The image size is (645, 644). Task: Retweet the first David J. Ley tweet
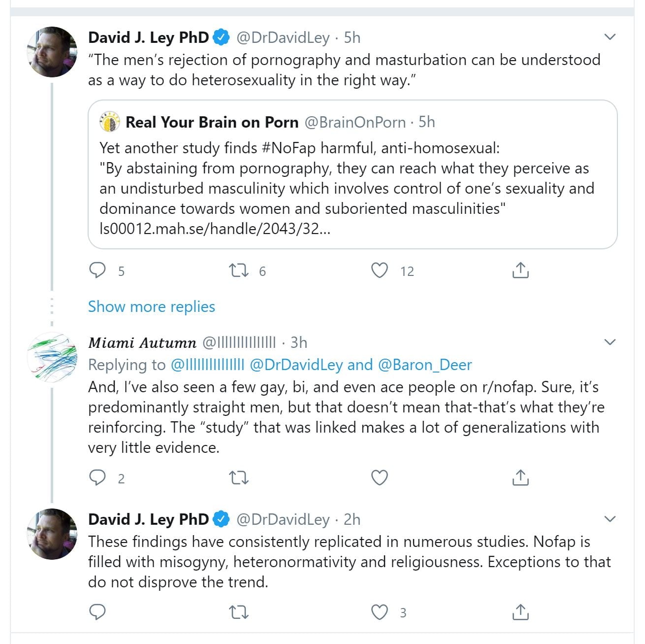(239, 271)
